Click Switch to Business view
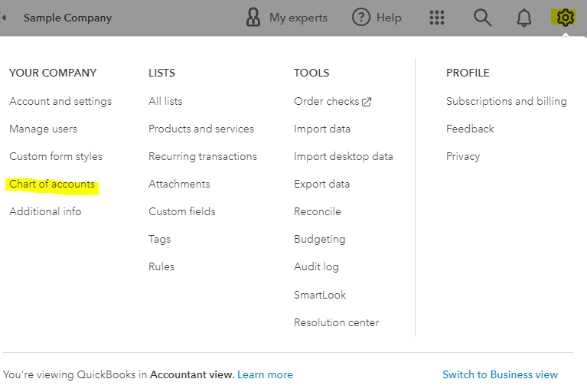 501,375
